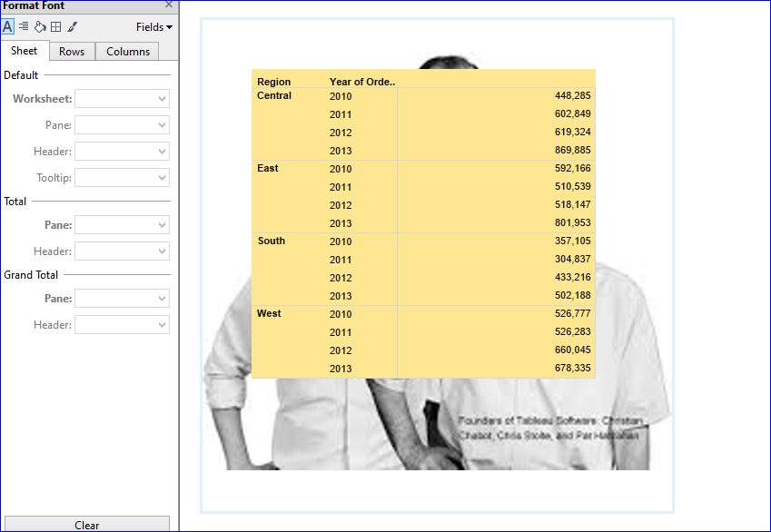
Task: Select the Font formatting icon
Action: 7,26
